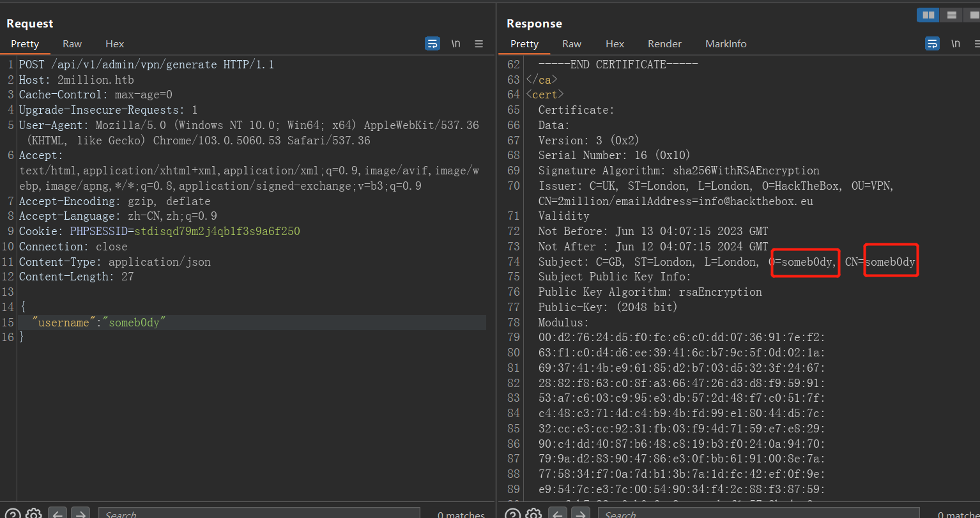Screen dimensions: 980x518
Task: Click the Request panel 0 matches label
Action: [x=461, y=514]
